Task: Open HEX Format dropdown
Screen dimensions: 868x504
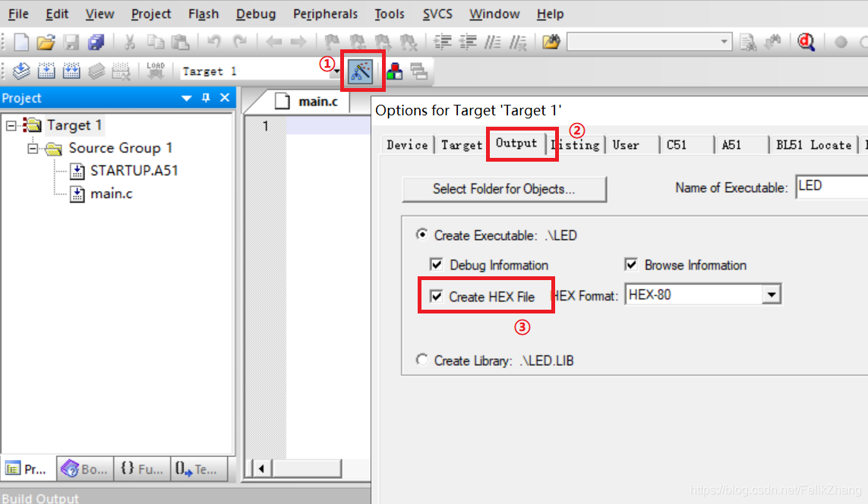Action: (771, 295)
